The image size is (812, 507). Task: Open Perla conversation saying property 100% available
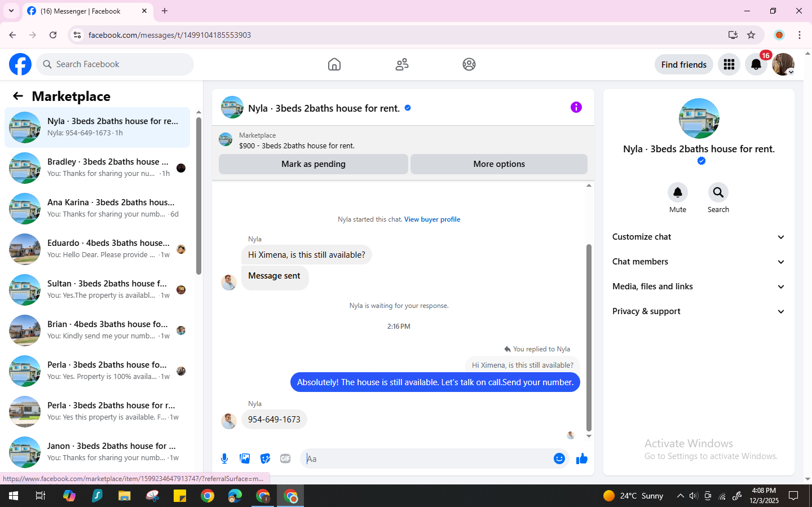pyautogui.click(x=97, y=371)
